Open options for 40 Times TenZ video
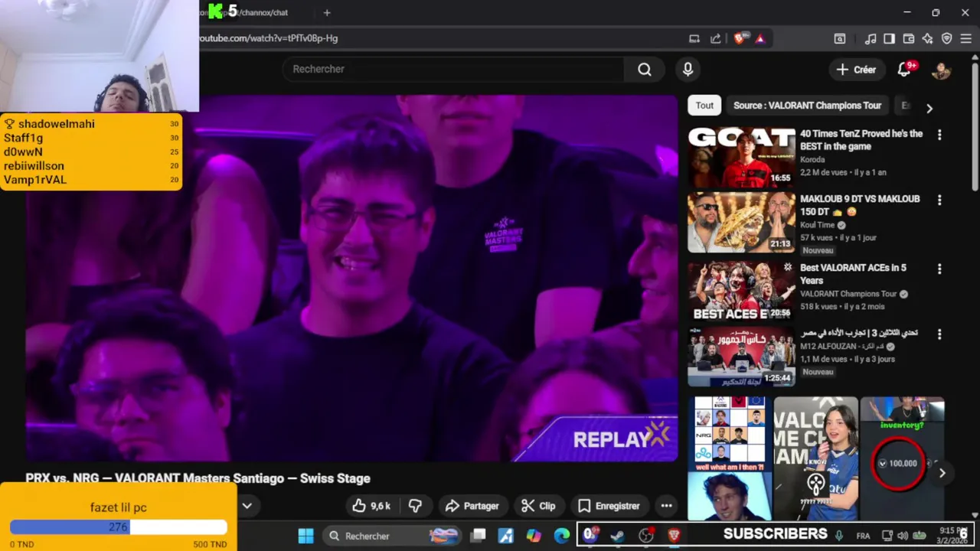This screenshot has height=551, width=980. coord(939,135)
